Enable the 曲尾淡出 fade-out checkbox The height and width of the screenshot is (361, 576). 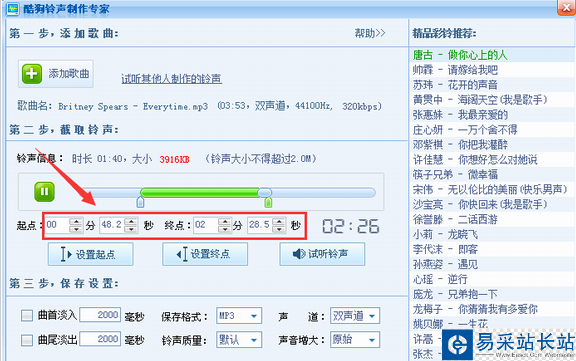click(27, 340)
